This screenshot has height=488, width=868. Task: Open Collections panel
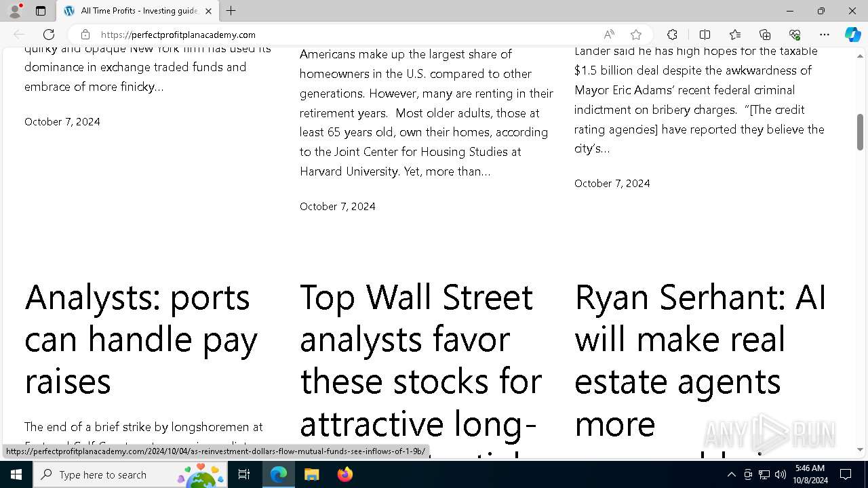[x=765, y=35]
